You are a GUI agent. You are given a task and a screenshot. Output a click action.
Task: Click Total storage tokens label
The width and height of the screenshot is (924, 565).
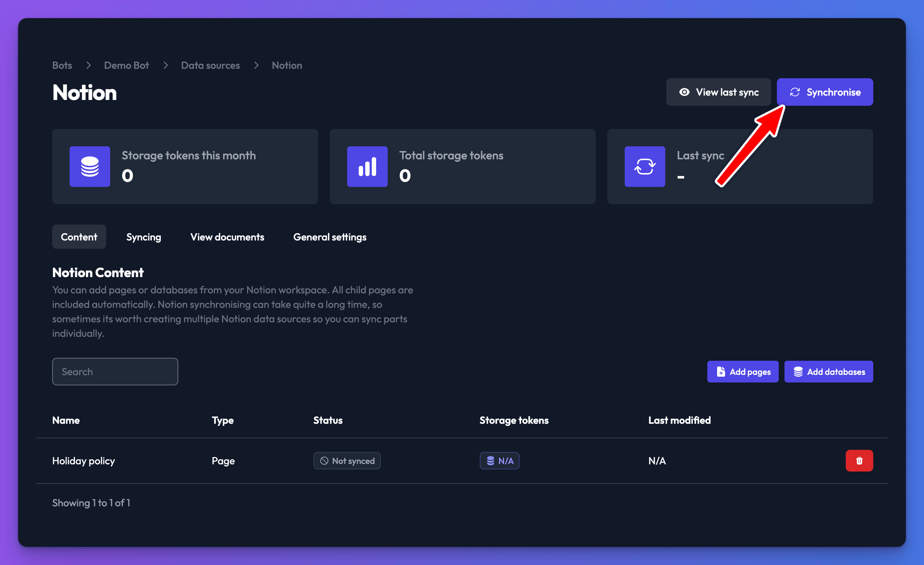pos(451,155)
